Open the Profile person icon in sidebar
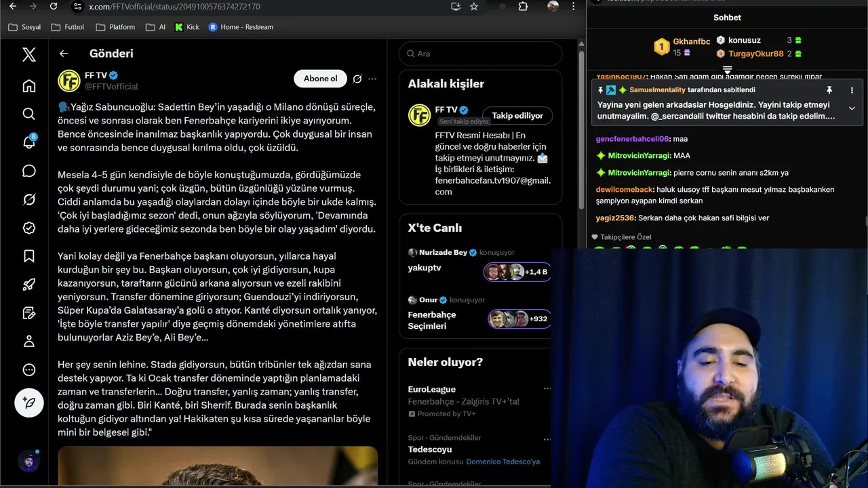This screenshot has width=868, height=488. click(x=28, y=342)
